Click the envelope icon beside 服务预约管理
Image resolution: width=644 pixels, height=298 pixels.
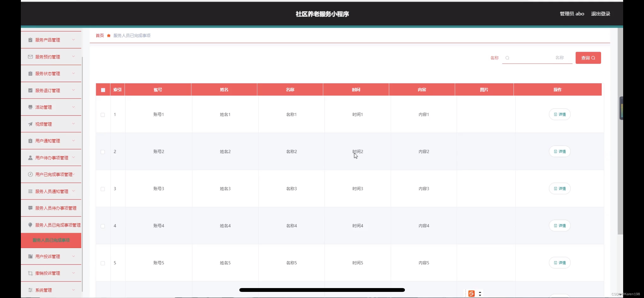(30, 57)
